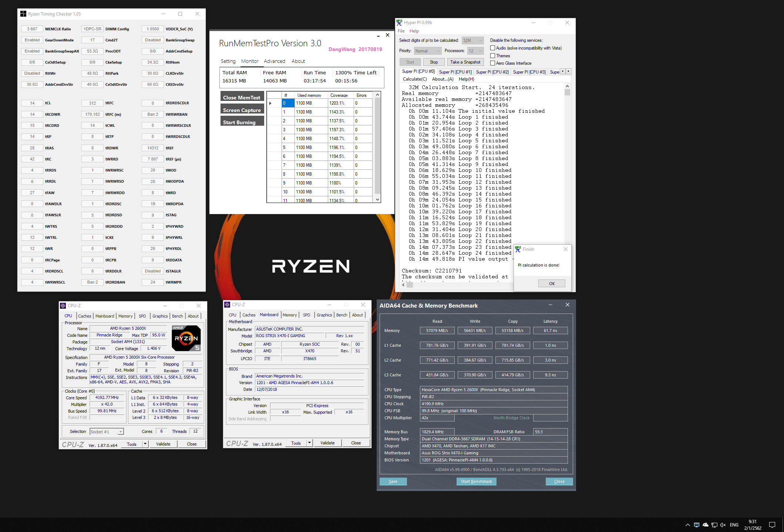
Task: Click Take a Snapshot button
Action: coord(465,62)
